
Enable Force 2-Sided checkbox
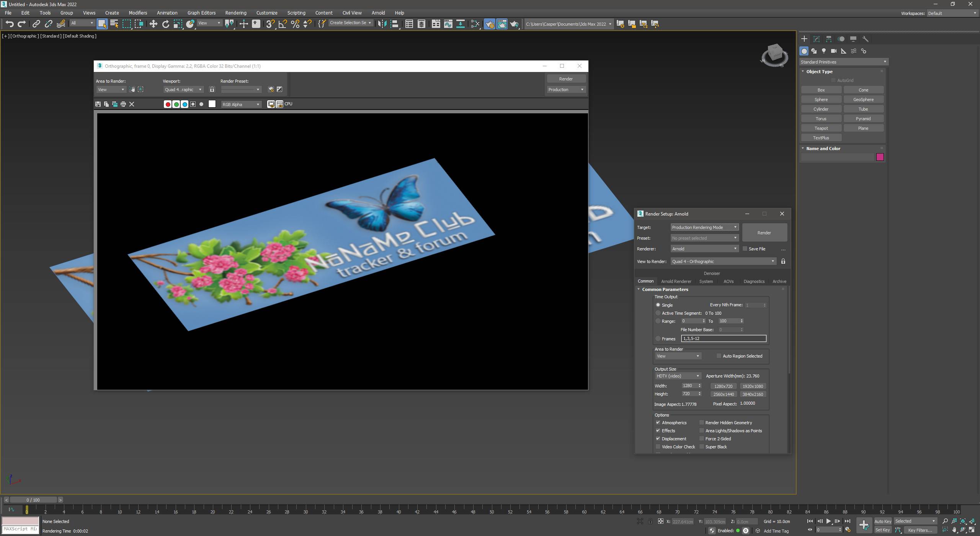tap(702, 439)
